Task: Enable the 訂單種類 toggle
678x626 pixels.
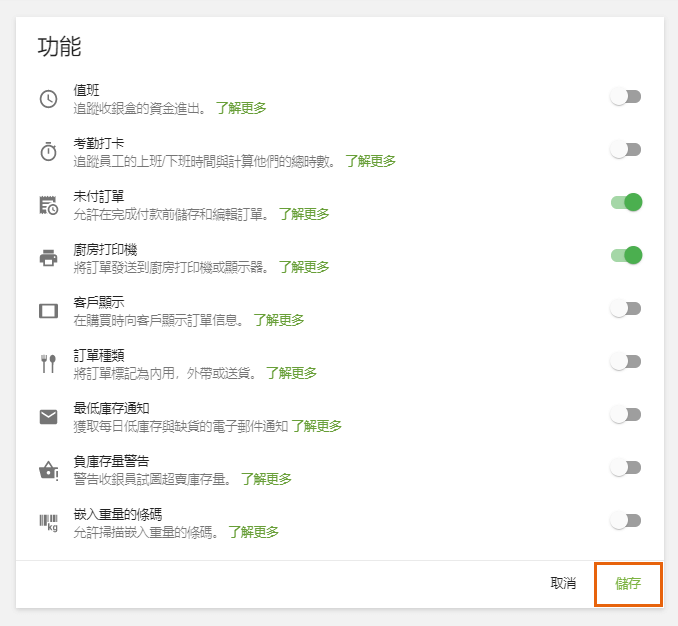Action: (x=626, y=362)
